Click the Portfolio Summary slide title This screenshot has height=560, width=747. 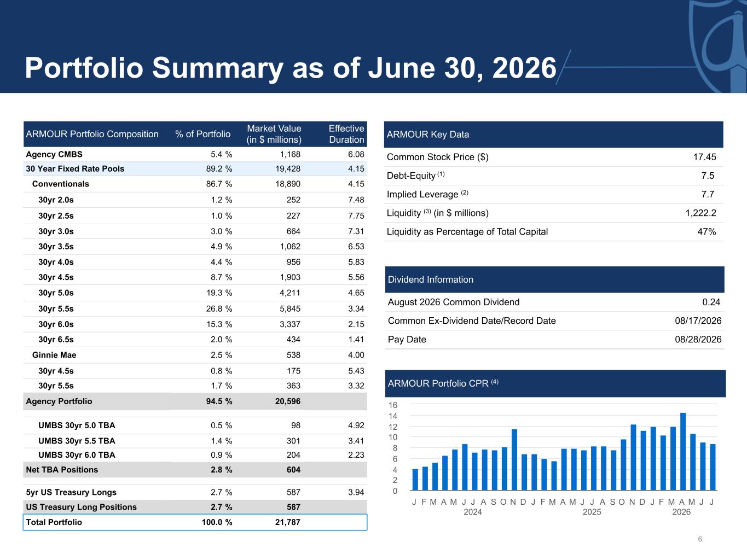click(291, 68)
